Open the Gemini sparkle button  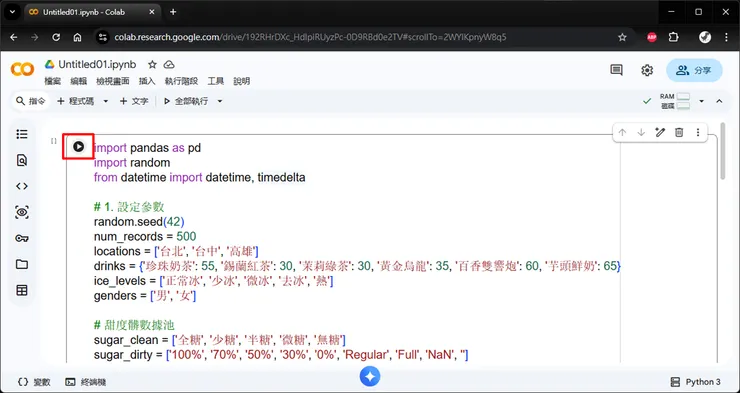(370, 376)
